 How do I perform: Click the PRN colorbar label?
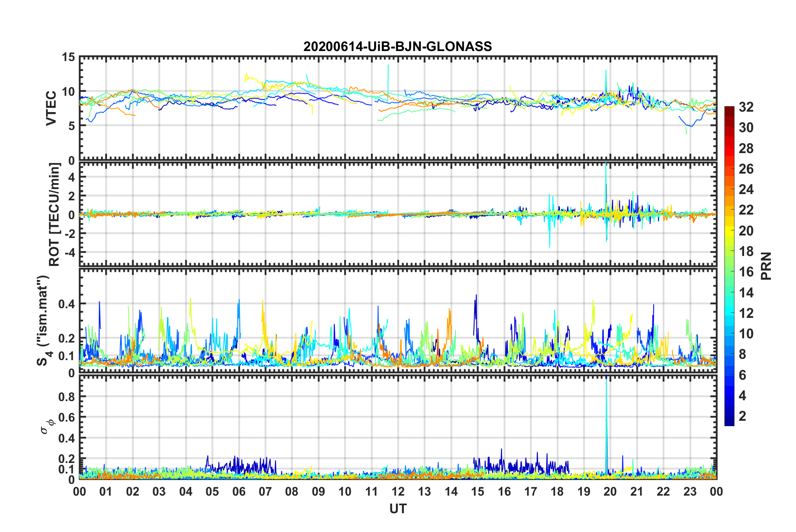766,266
